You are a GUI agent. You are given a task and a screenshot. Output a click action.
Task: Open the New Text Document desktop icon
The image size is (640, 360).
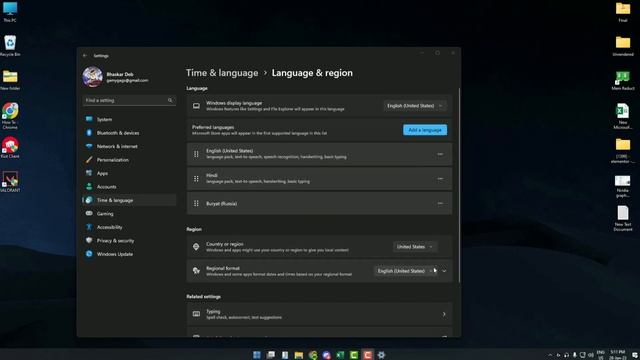point(623,218)
